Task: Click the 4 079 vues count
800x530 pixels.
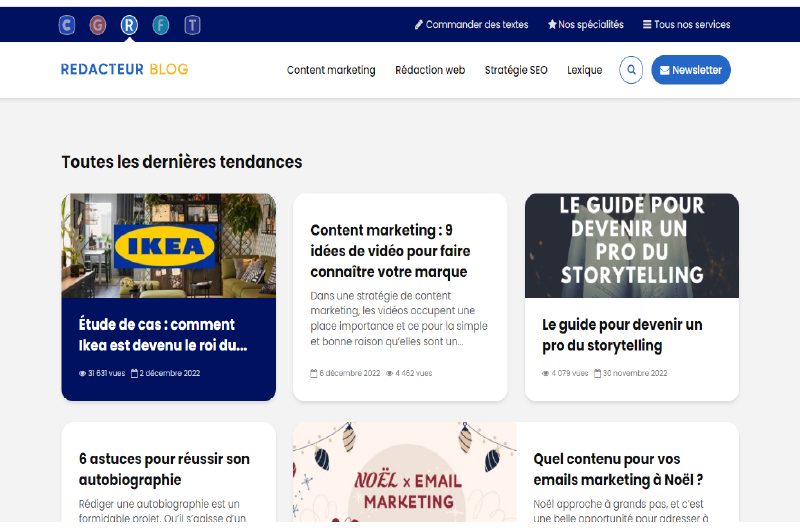Action: click(570, 373)
